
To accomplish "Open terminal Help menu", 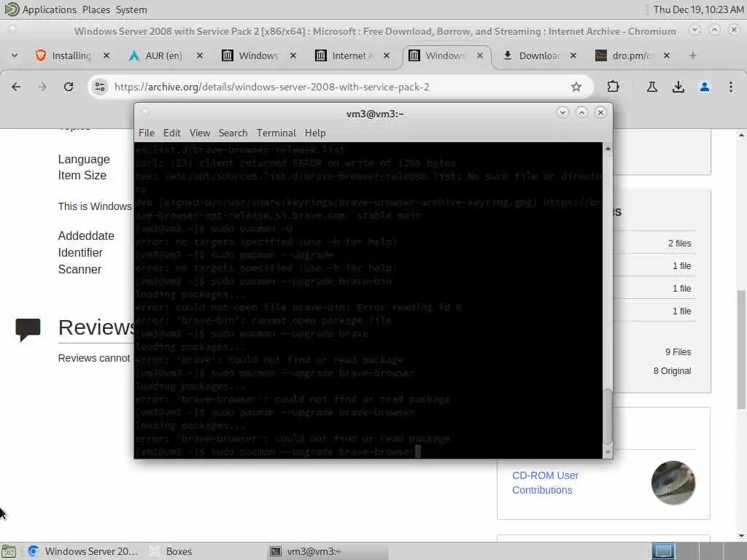I will click(x=315, y=133).
